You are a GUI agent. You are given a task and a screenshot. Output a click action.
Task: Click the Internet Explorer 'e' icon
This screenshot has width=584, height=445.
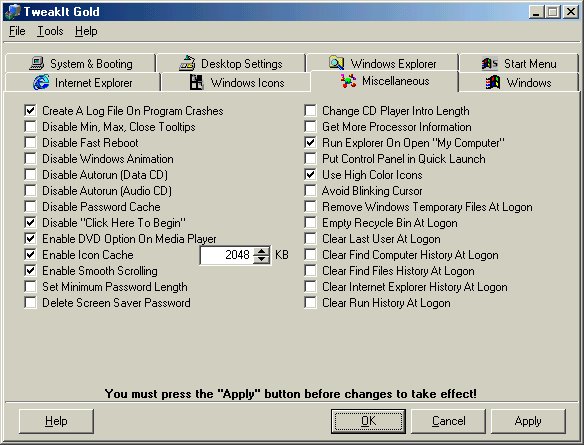[41, 82]
